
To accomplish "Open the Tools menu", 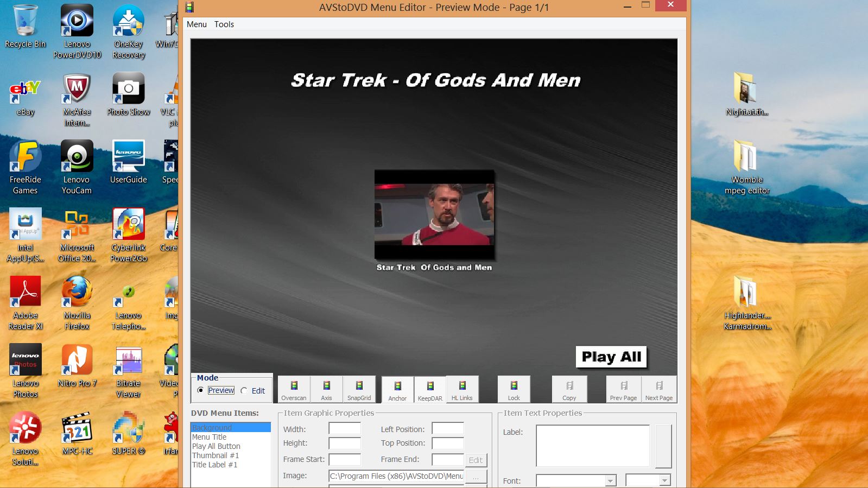I will tap(224, 24).
